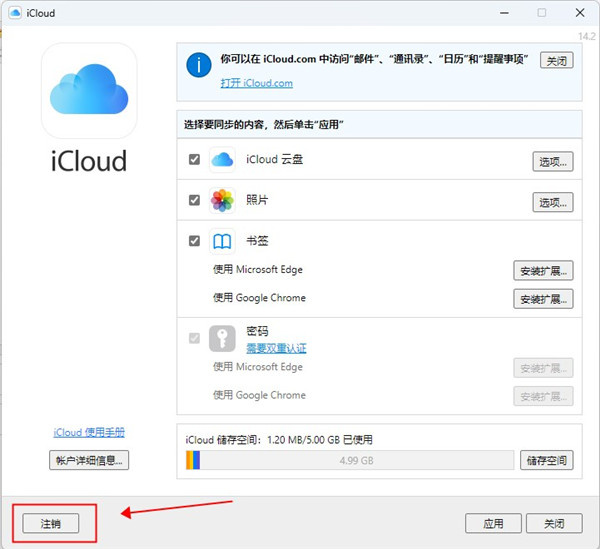The height and width of the screenshot is (549, 600).
Task: Click bookmarks '使用 Google Chrome' text
Action: click(x=259, y=298)
